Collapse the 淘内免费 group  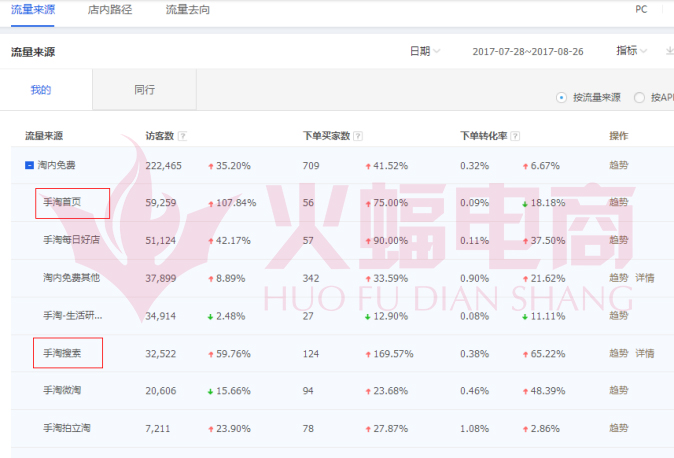coord(29,165)
